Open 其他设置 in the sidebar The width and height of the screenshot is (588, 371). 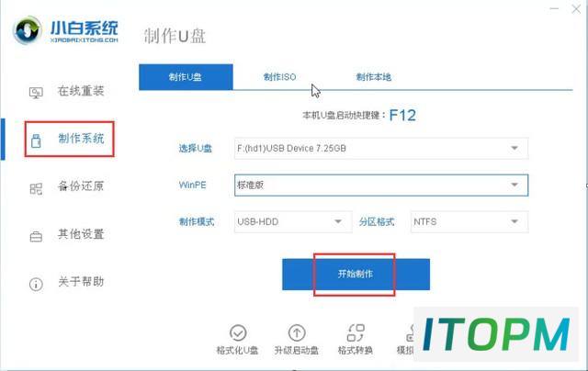click(x=67, y=235)
